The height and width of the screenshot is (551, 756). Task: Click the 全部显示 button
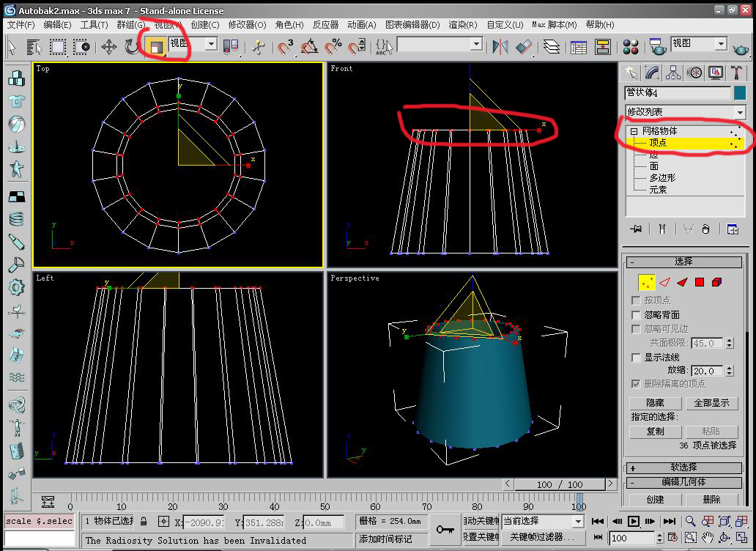click(x=711, y=403)
